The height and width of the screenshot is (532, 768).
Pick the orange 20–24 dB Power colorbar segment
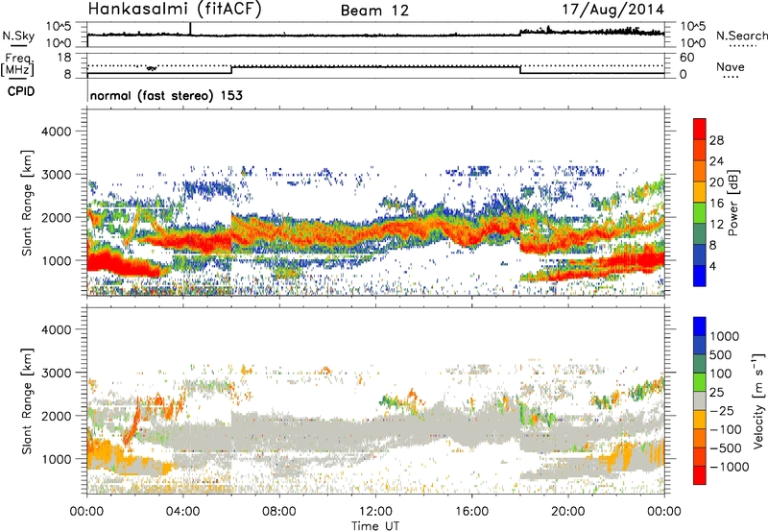(x=700, y=171)
